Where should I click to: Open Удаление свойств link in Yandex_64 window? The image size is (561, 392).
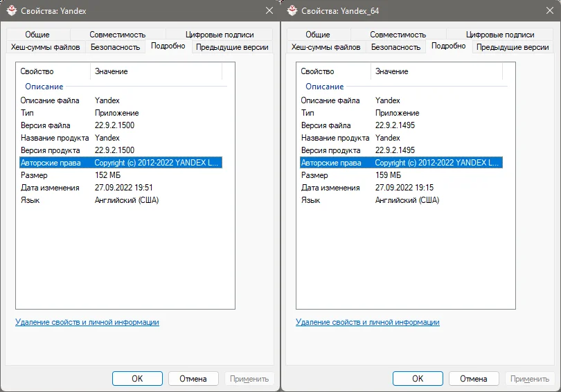[368, 322]
